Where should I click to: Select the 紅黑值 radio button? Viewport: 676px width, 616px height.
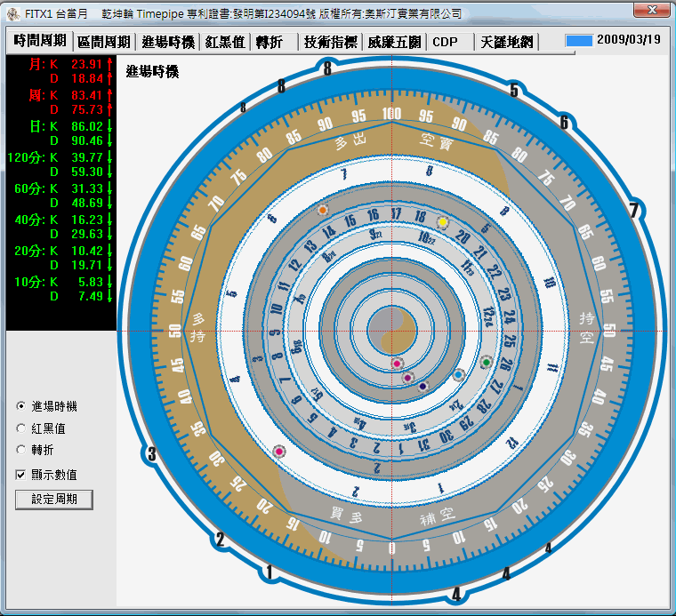point(20,428)
